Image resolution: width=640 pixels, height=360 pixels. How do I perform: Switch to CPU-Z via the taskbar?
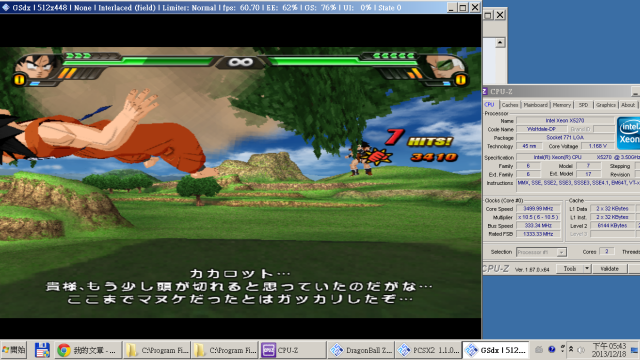(x=292, y=350)
